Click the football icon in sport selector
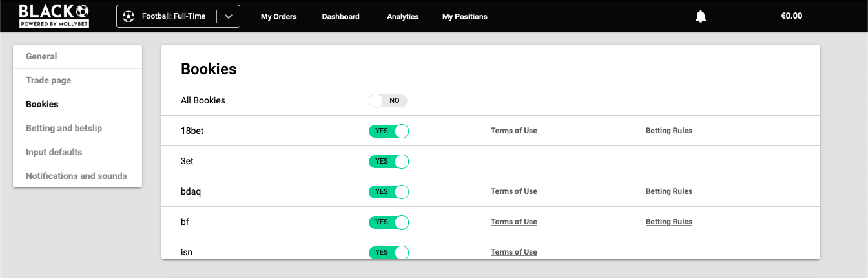Viewport: 868px width, 278px height. (x=129, y=17)
